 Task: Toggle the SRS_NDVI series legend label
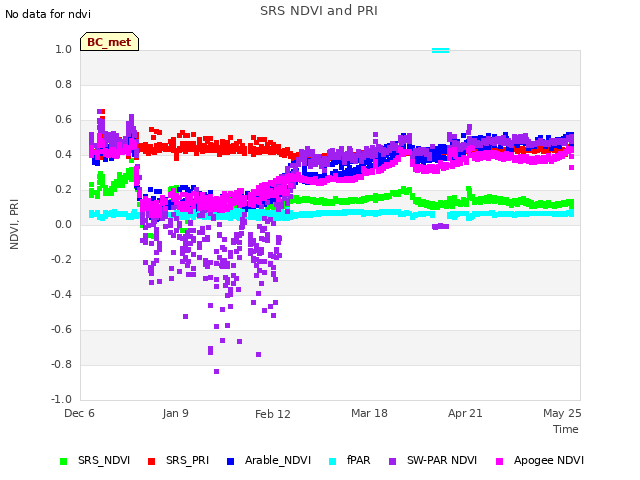(104, 460)
